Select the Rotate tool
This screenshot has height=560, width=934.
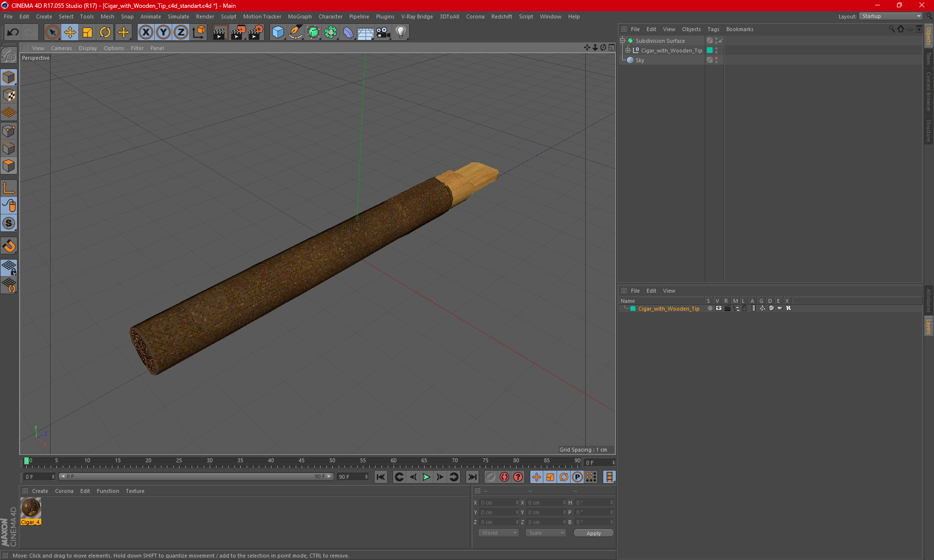(x=105, y=33)
